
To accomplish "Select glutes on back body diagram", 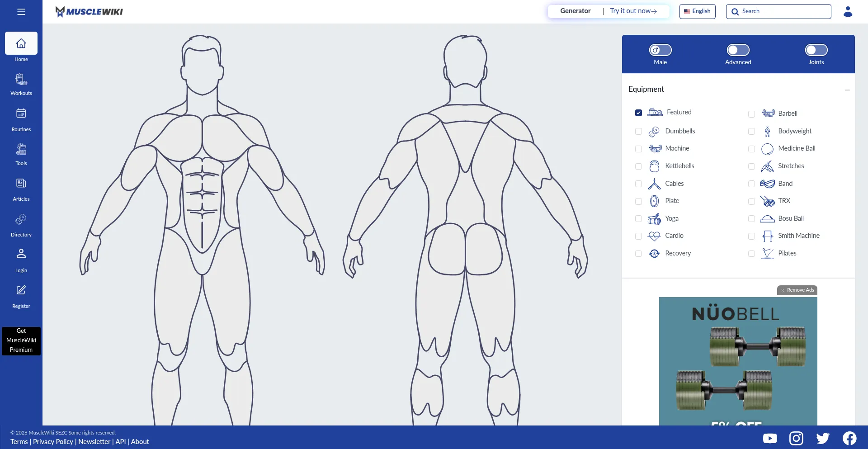I will tap(465, 250).
